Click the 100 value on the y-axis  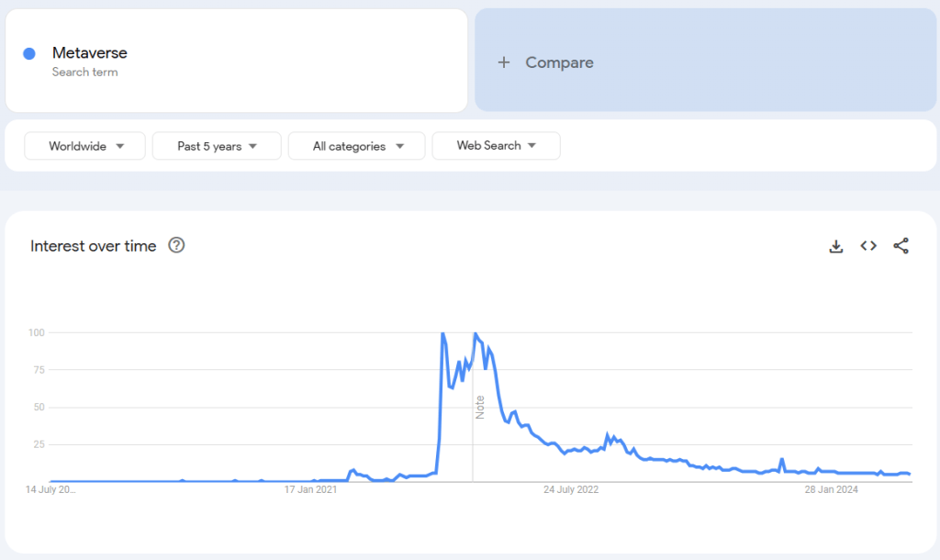(35, 332)
